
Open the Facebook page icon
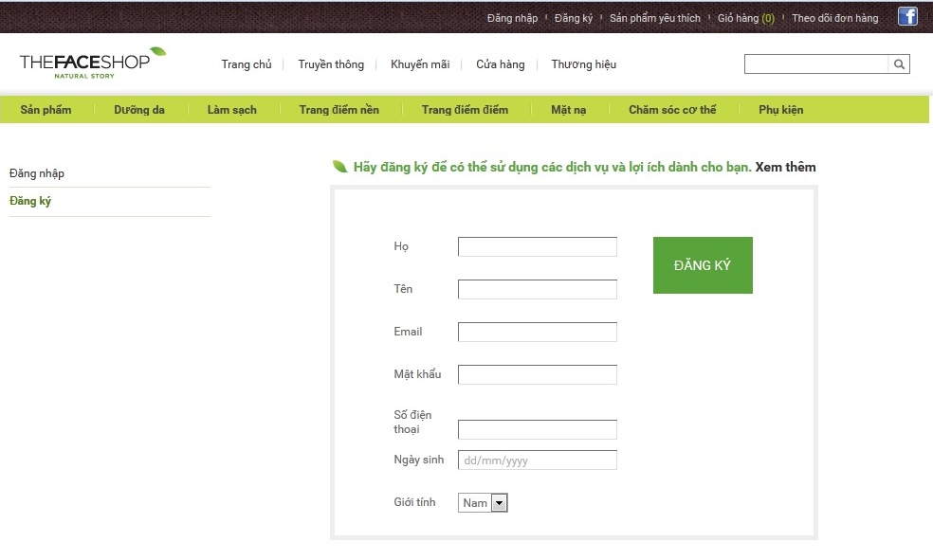coord(907,16)
